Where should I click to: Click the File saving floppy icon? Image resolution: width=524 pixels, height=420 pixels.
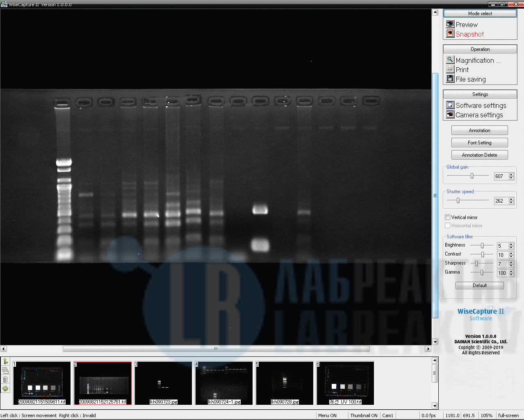tap(450, 79)
